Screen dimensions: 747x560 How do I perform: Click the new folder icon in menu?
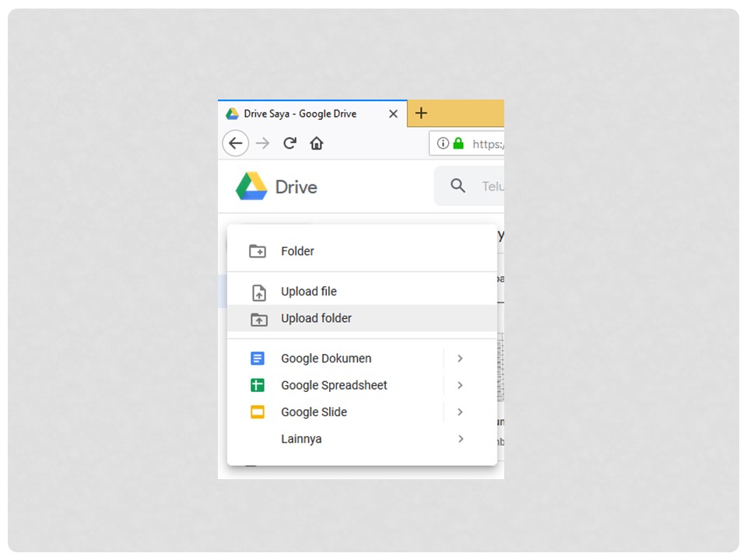(x=258, y=251)
